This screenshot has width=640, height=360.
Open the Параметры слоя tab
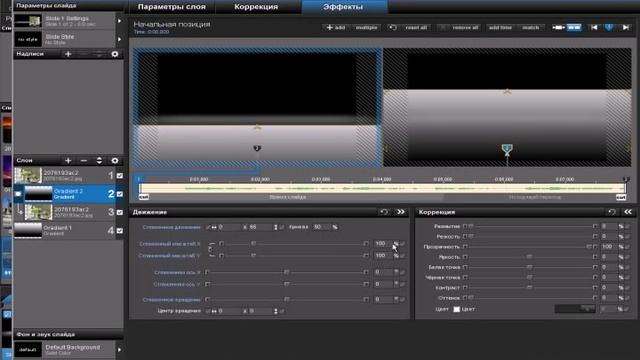coord(171,7)
